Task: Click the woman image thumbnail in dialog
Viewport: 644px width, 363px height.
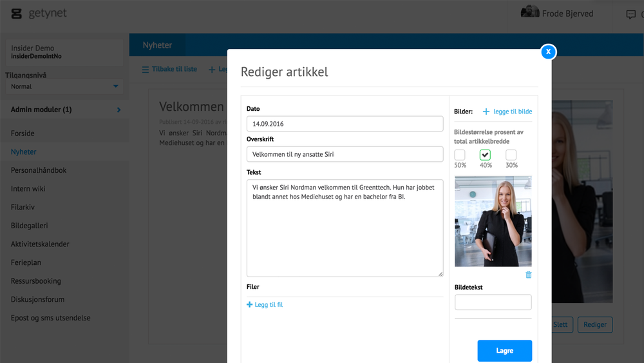Action: point(493,221)
